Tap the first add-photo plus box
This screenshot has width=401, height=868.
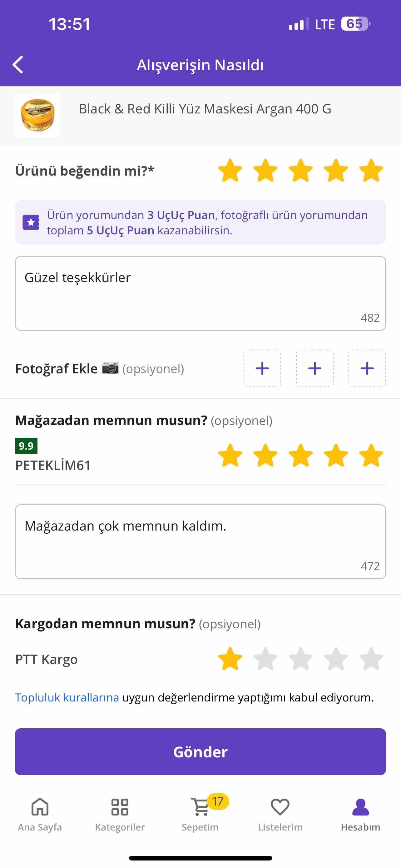pos(262,368)
